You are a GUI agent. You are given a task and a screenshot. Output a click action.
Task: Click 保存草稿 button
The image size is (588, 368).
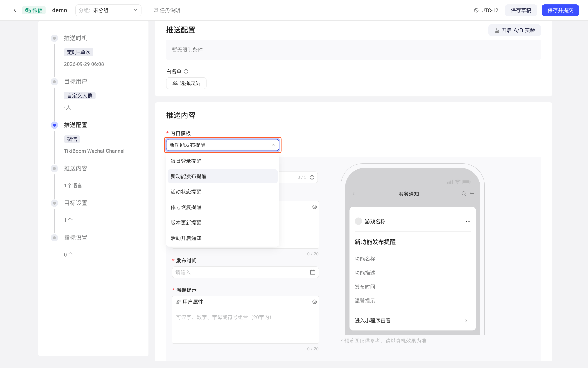pos(521,10)
